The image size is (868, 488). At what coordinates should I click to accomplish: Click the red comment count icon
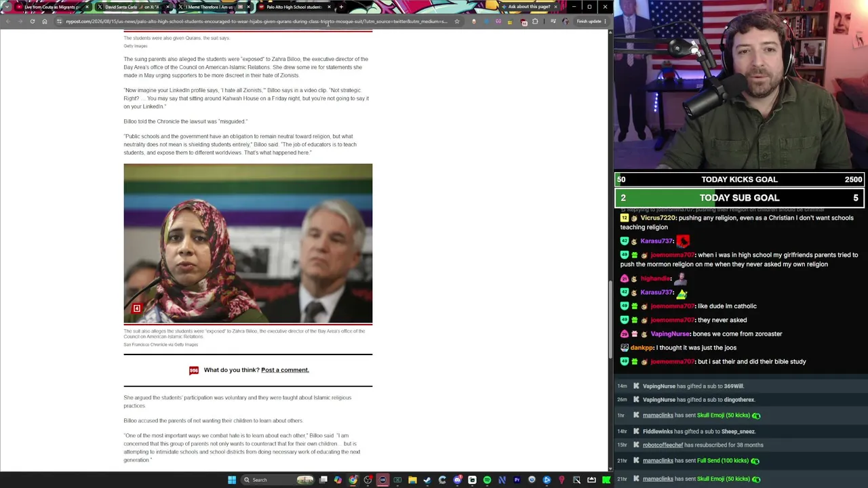coord(194,370)
